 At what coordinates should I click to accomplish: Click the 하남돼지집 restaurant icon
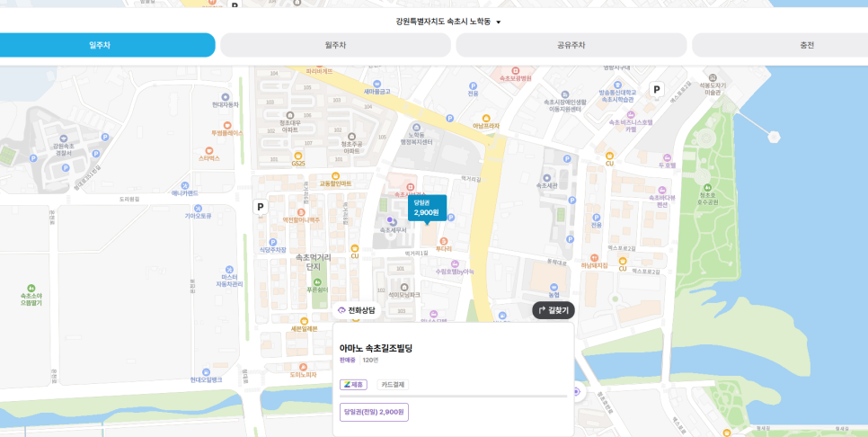[x=594, y=257]
